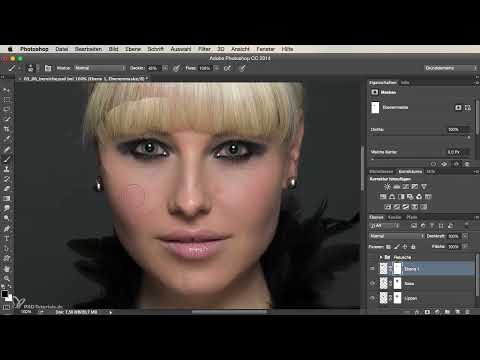Select the Clone Stamp tool
The width and height of the screenshot is (480, 360).
tap(7, 169)
